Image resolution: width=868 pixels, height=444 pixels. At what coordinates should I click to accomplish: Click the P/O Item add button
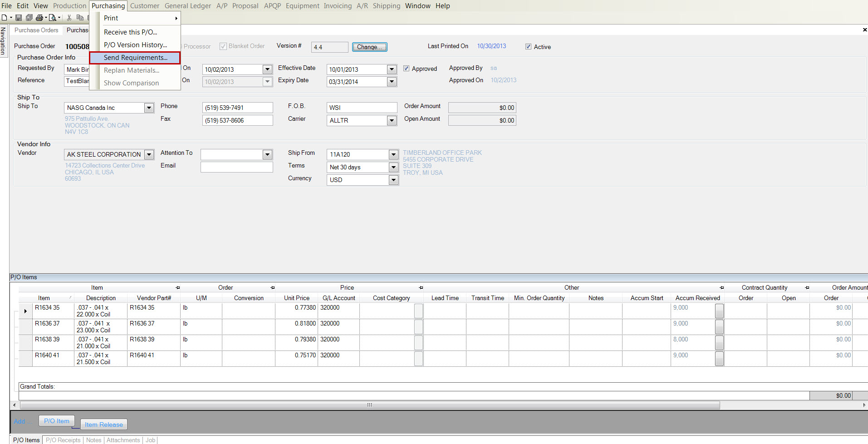57,421
